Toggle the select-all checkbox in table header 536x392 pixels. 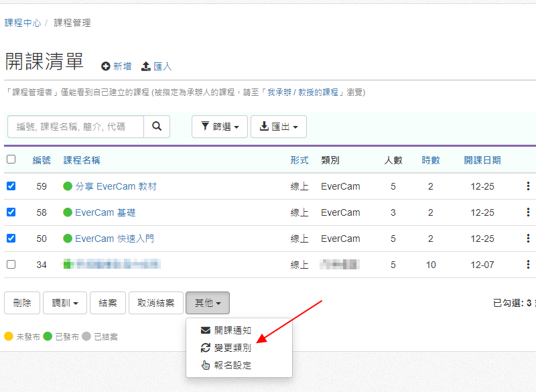point(11,159)
